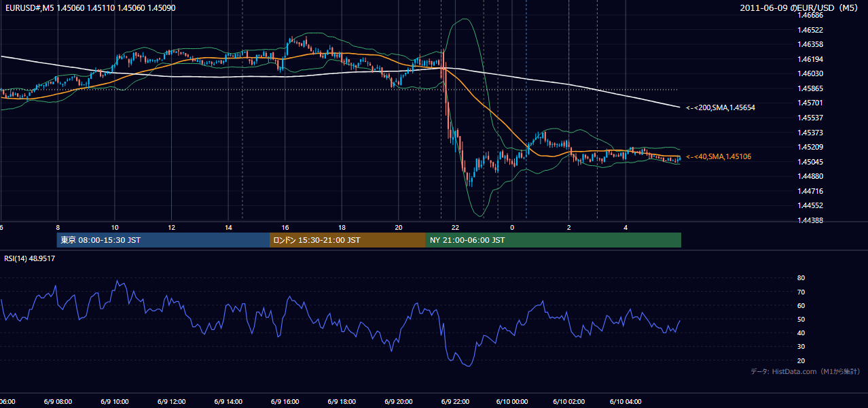The height and width of the screenshot is (408, 868).
Task: Click hour label 10 under price chart
Action: [115, 227]
